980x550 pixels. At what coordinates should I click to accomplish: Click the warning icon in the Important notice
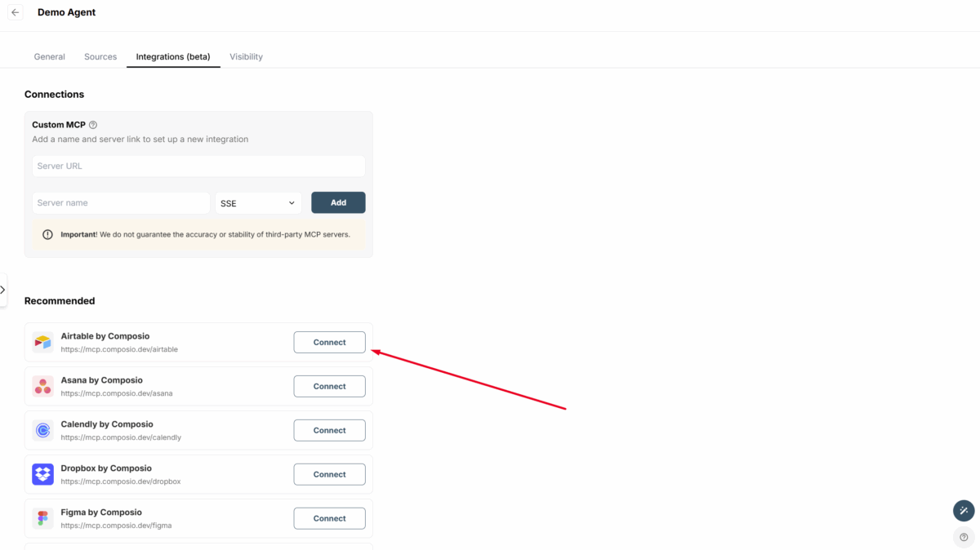pos(47,234)
